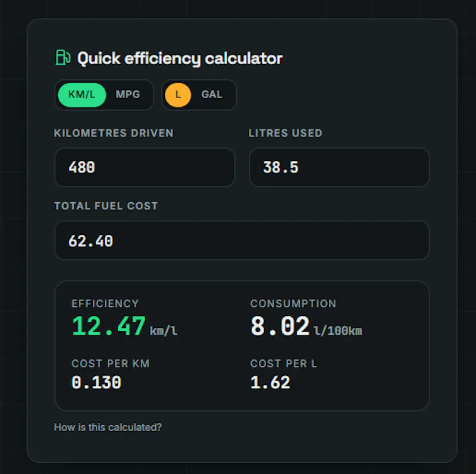The height and width of the screenshot is (474, 476).
Task: Click the fuel pump icon beside the title
Action: 63,57
